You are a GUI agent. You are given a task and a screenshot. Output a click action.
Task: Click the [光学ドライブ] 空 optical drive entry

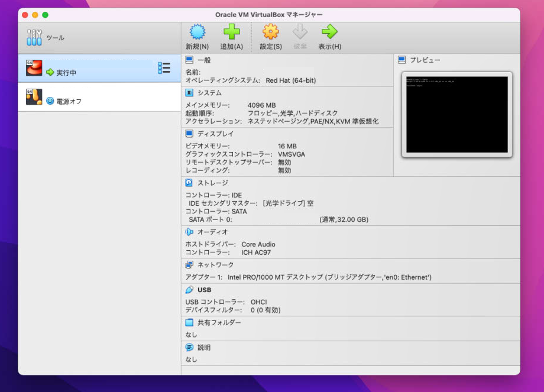(289, 203)
